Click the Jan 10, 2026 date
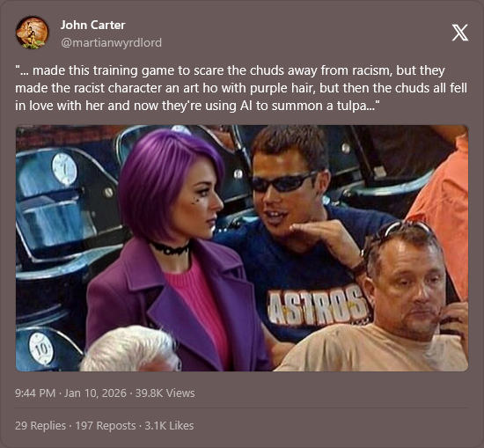484x448 pixels. point(95,393)
